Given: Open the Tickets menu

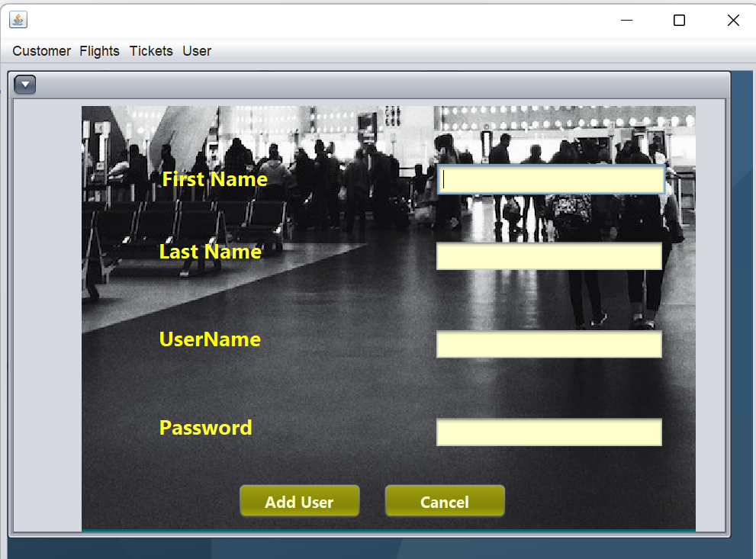Looking at the screenshot, I should tap(151, 51).
